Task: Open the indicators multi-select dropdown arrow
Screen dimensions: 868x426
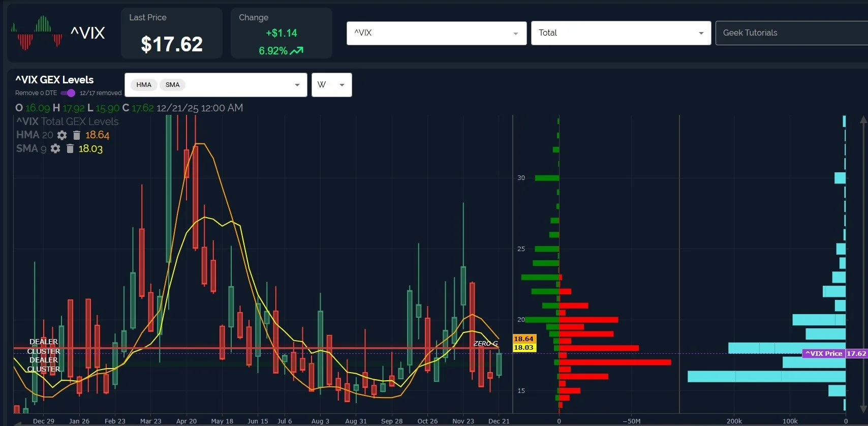Action: [297, 85]
